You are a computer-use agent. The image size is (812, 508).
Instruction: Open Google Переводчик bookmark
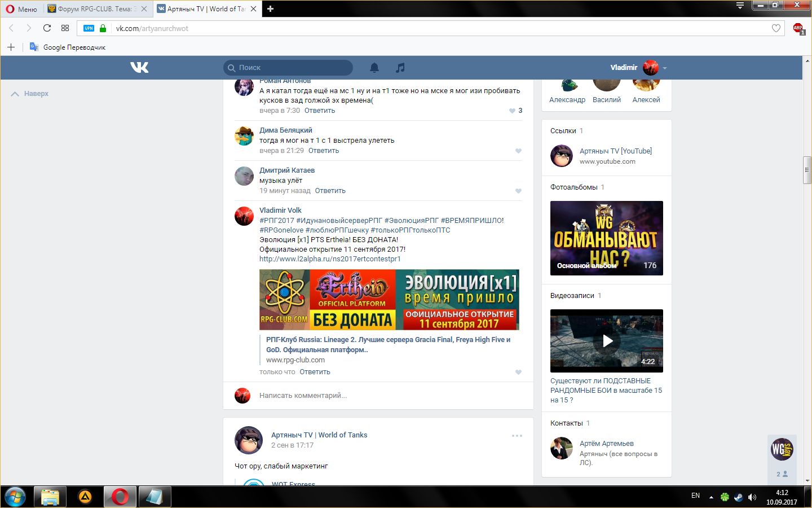pos(68,47)
